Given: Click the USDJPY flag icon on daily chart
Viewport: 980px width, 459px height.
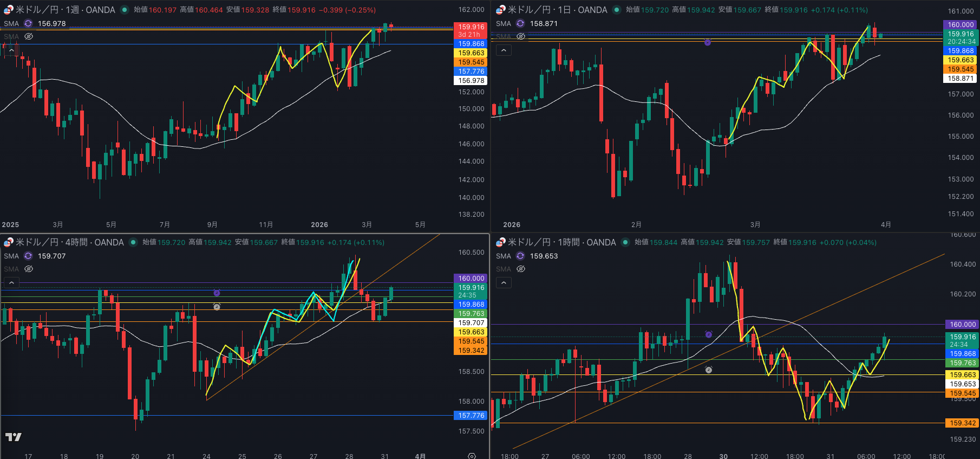Looking at the screenshot, I should coord(500,10).
